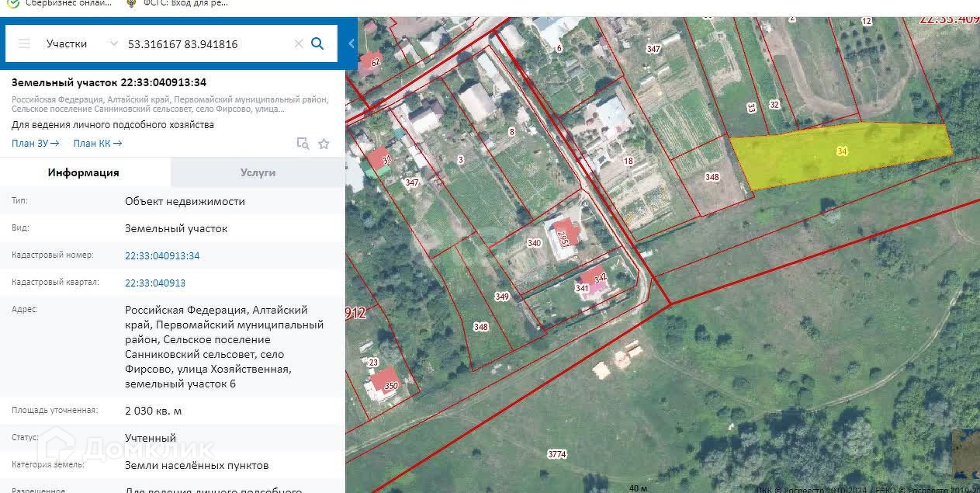Click the coordinates search input field
Screen dimensions: 980x493
pyautogui.click(x=208, y=44)
